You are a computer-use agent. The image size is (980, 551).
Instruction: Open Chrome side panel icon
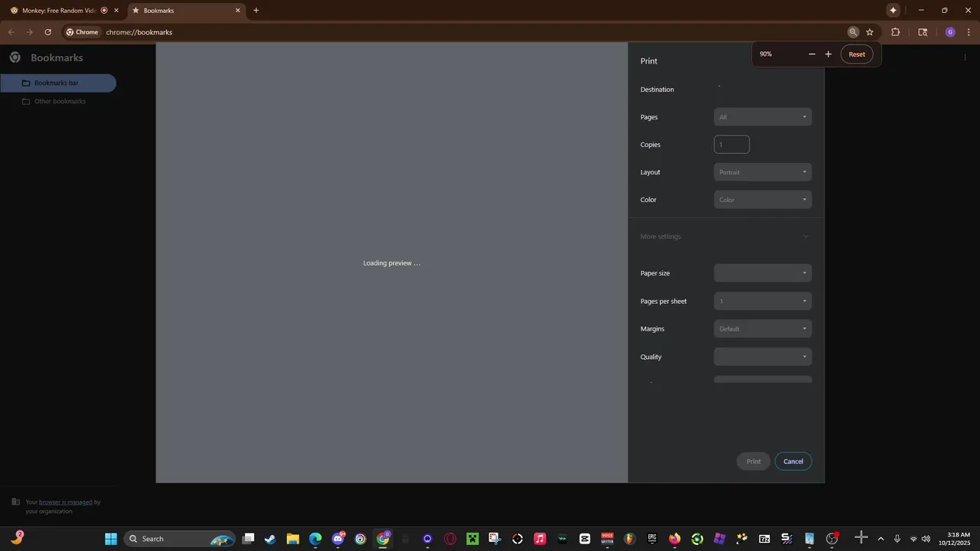pyautogui.click(x=923, y=32)
